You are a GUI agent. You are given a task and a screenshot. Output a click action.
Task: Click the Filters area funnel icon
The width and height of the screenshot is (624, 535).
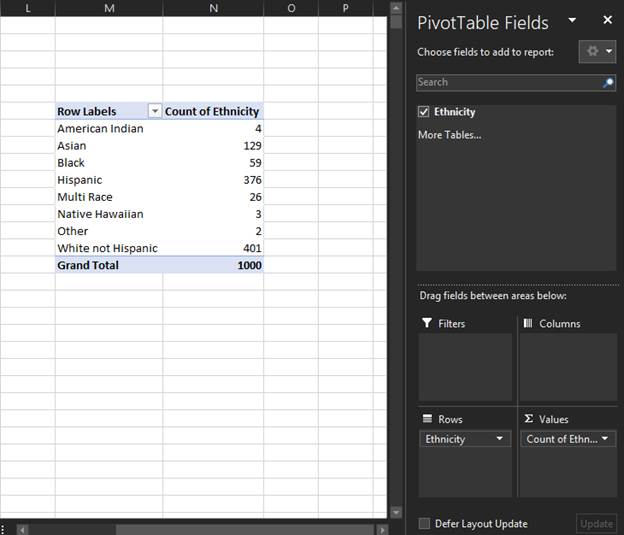(x=427, y=322)
